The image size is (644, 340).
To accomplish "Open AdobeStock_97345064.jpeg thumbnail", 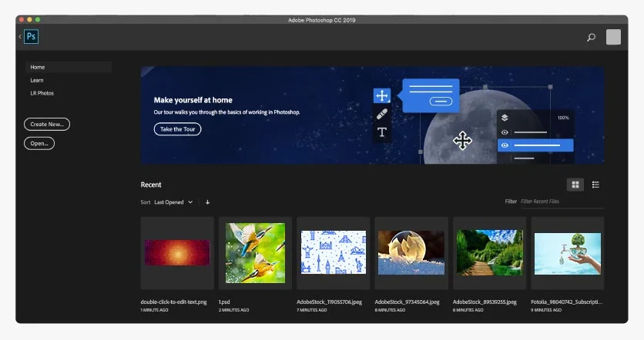I will 411,253.
